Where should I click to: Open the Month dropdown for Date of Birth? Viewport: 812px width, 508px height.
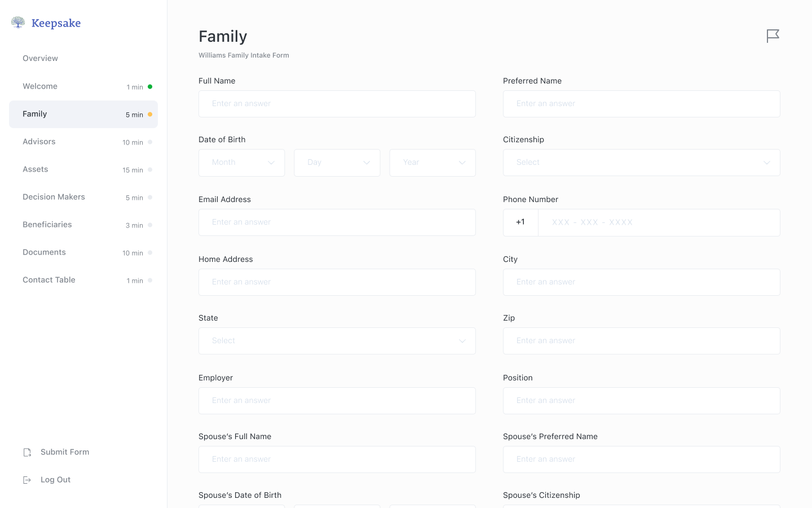click(x=241, y=163)
